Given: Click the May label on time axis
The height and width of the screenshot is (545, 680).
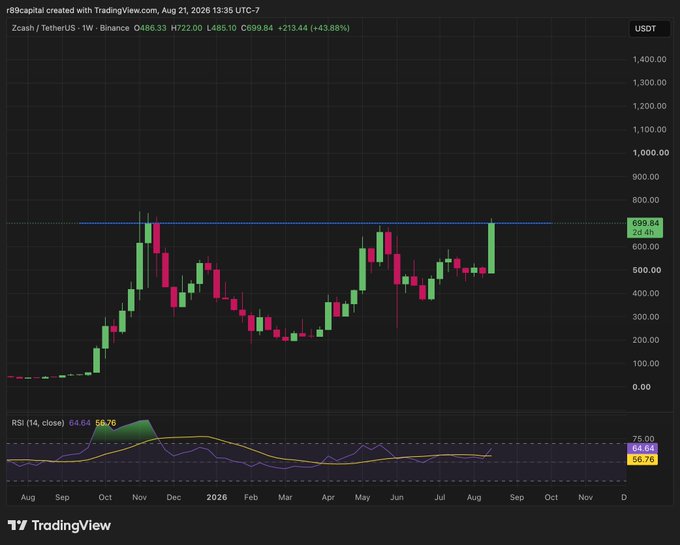Looking at the screenshot, I should coord(363,497).
